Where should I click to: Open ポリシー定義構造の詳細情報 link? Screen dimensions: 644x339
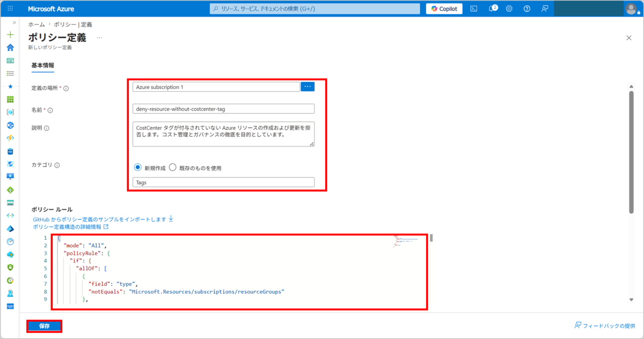[x=71, y=227]
